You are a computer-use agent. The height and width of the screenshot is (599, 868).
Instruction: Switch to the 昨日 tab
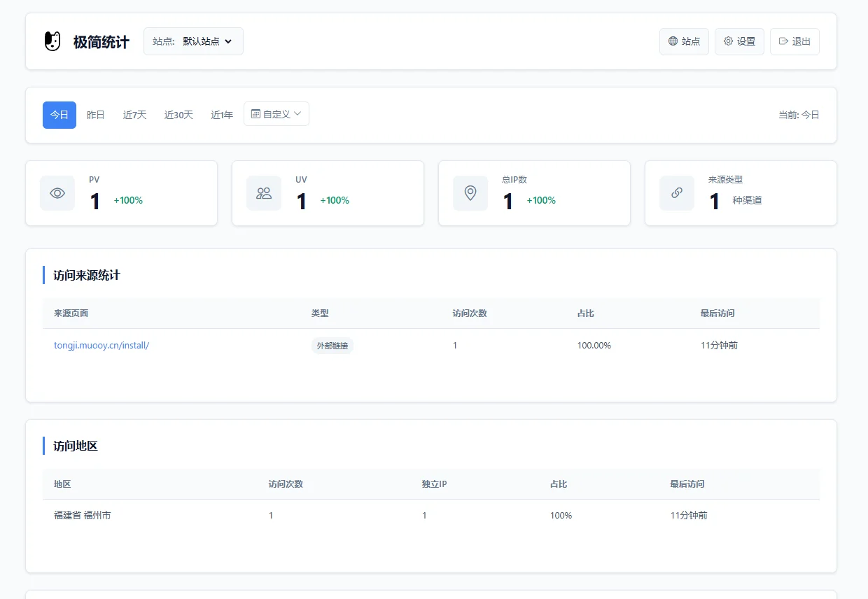pyautogui.click(x=96, y=115)
